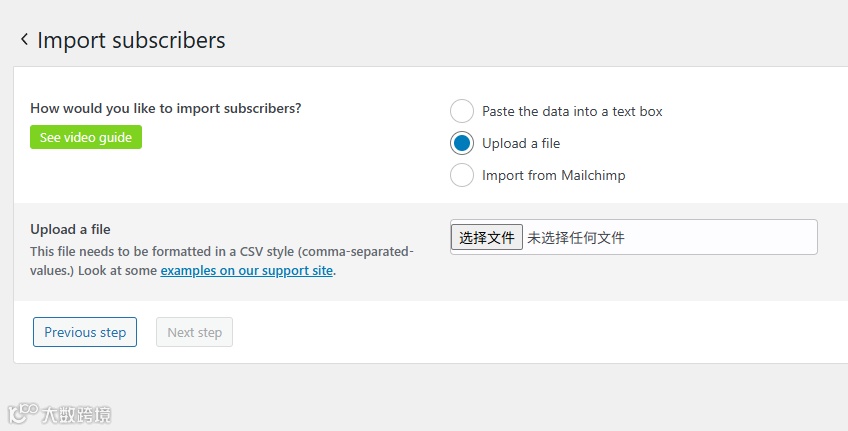Click the Next step button

(x=194, y=332)
